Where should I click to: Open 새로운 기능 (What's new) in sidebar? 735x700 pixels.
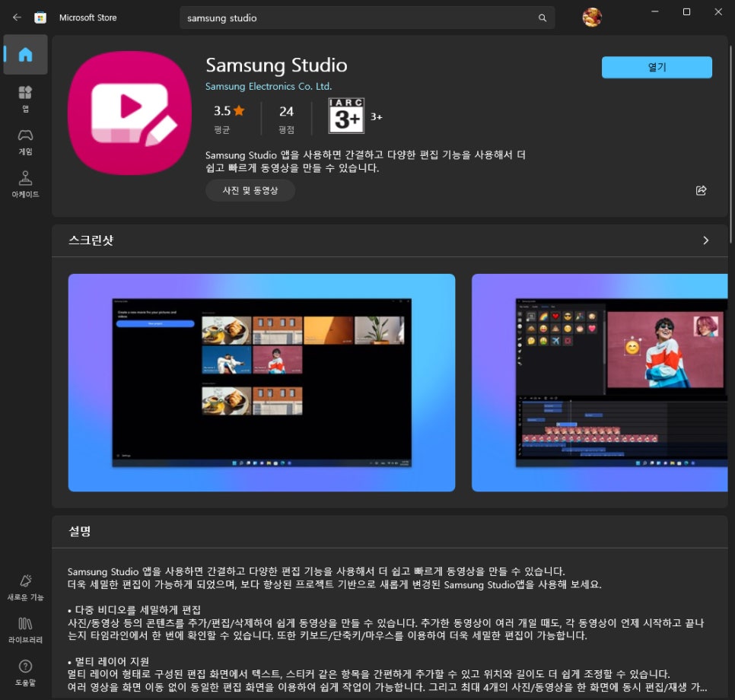click(25, 587)
